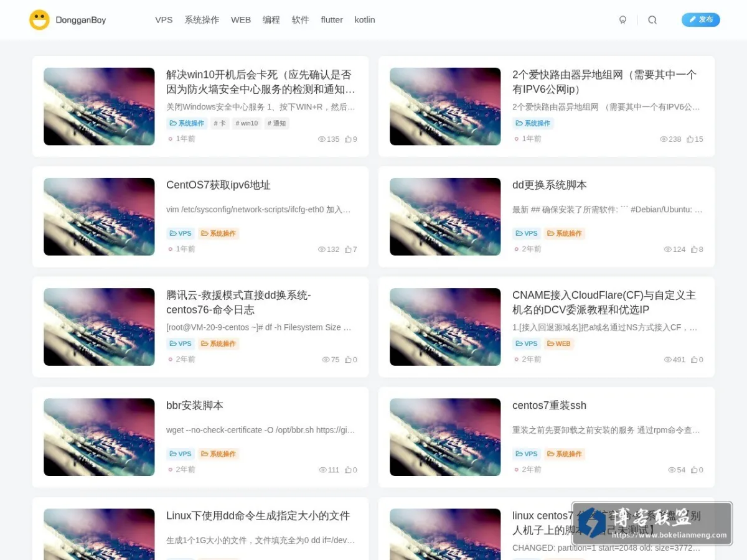Open the article 解决win10开机后会卡死
The height and width of the screenshot is (560, 747).
pyautogui.click(x=261, y=82)
